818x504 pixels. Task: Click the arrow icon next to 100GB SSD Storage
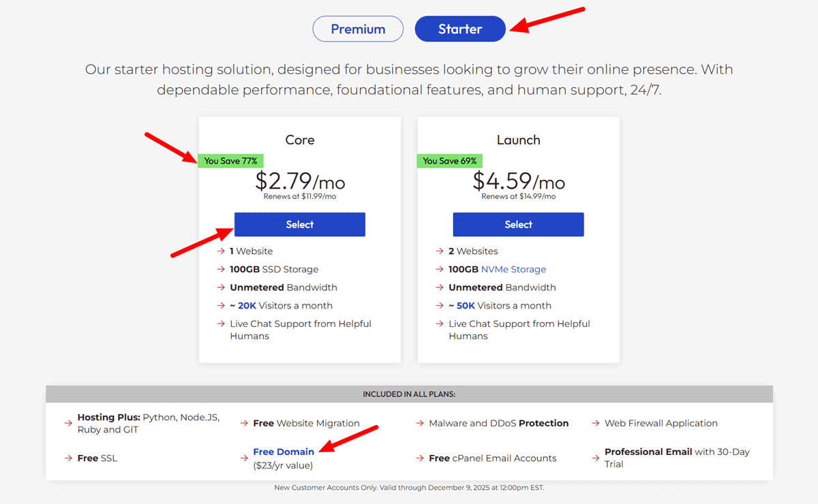point(222,269)
